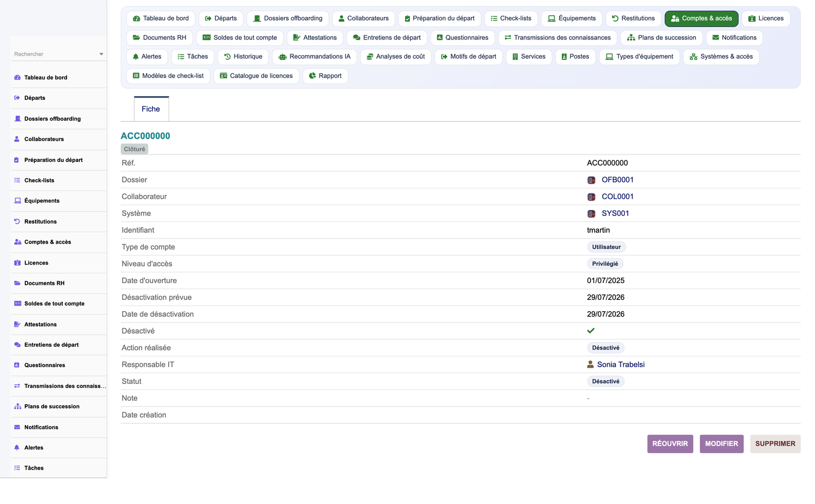Viewport: 815px width, 504px height.
Task: Click the Documents RH folder icon in sidebar
Action: [17, 283]
